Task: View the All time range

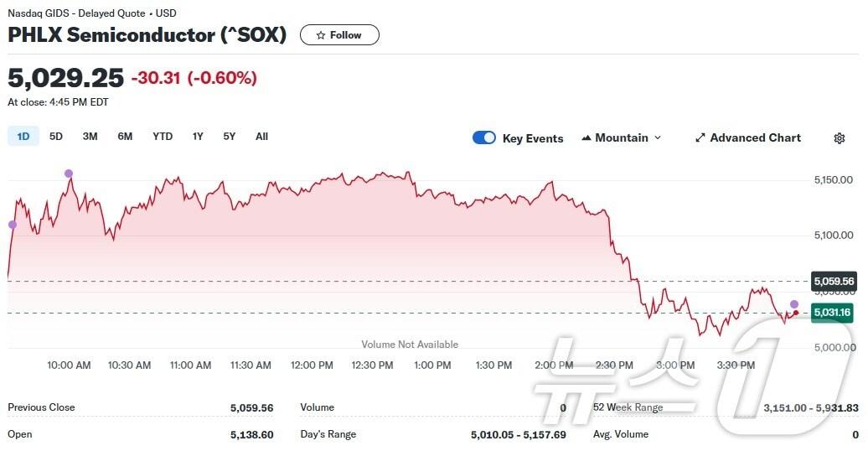Action: [261, 137]
